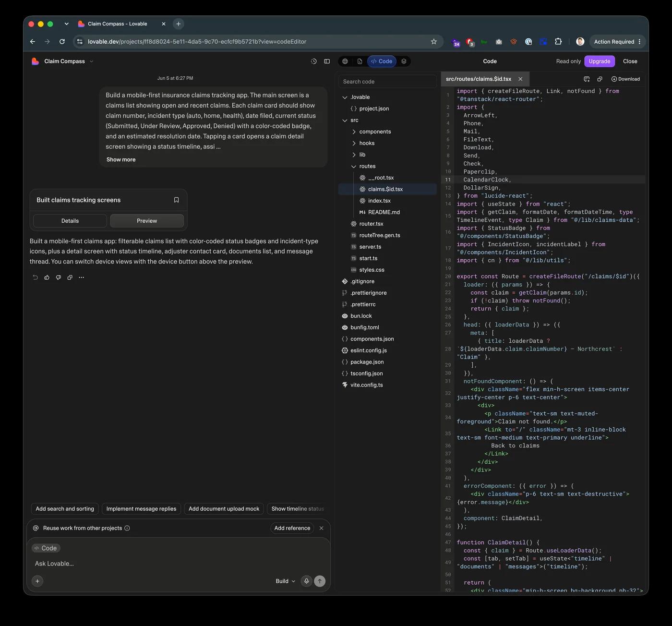Open styles.css file
This screenshot has width=672, height=626.
[372, 270]
